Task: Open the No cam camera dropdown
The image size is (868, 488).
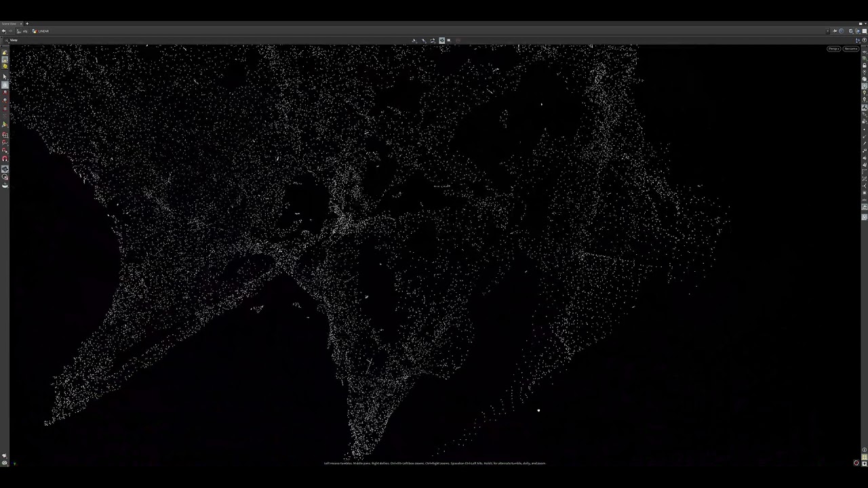Action: pos(850,49)
